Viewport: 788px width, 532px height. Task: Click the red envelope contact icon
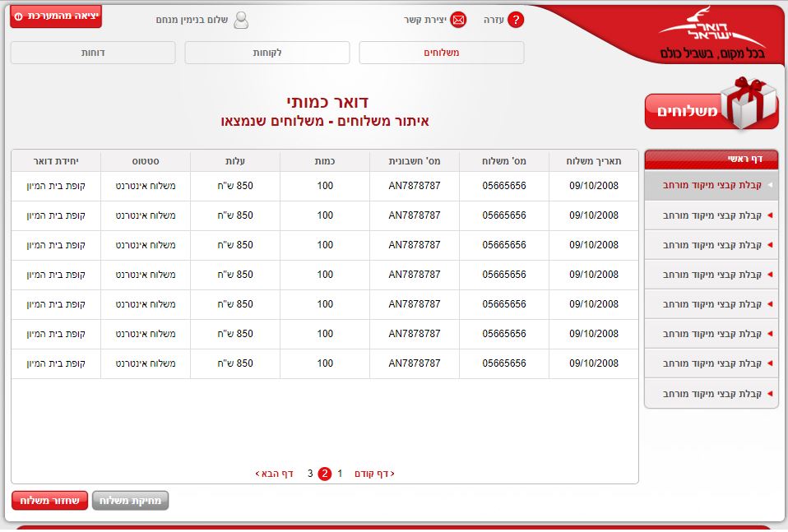point(458,20)
